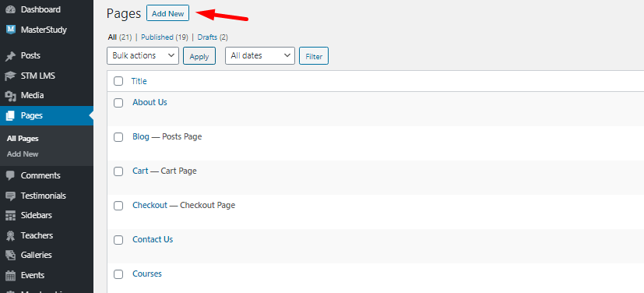
Task: Tick the Checkout page checkbox
Action: coord(118,206)
